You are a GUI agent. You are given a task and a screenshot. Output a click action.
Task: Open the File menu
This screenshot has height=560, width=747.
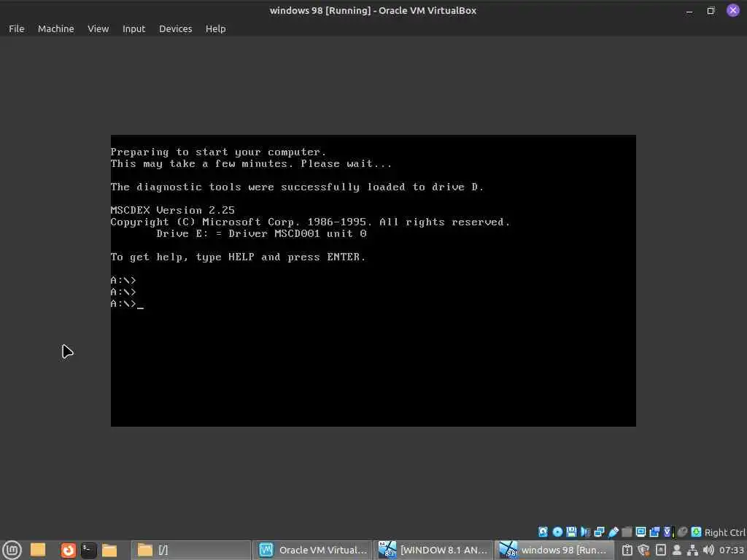click(x=16, y=28)
